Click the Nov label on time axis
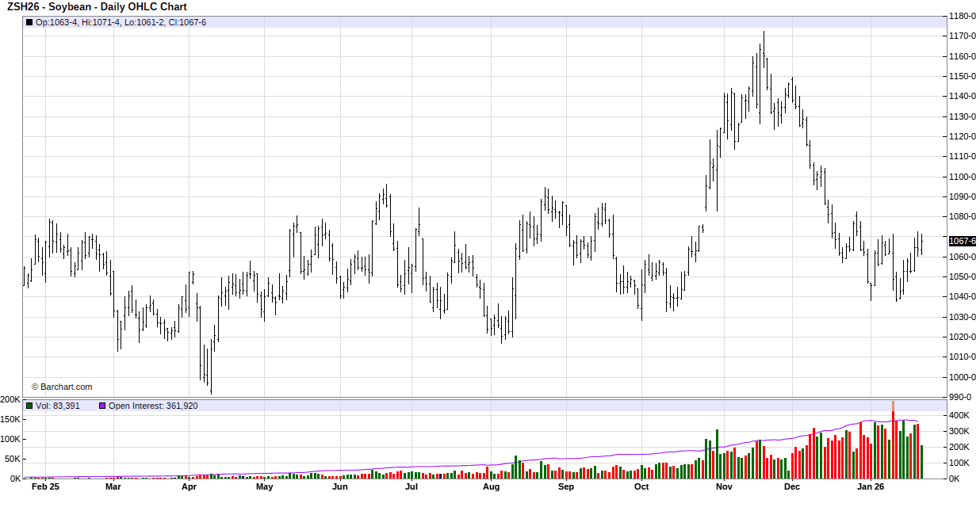The width and height of the screenshot is (980, 511). point(724,487)
